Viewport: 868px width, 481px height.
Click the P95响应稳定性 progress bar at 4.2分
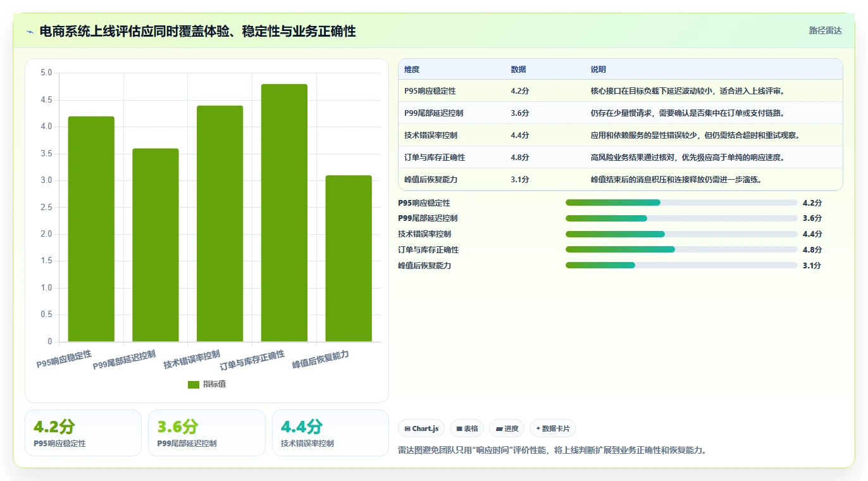(681, 203)
